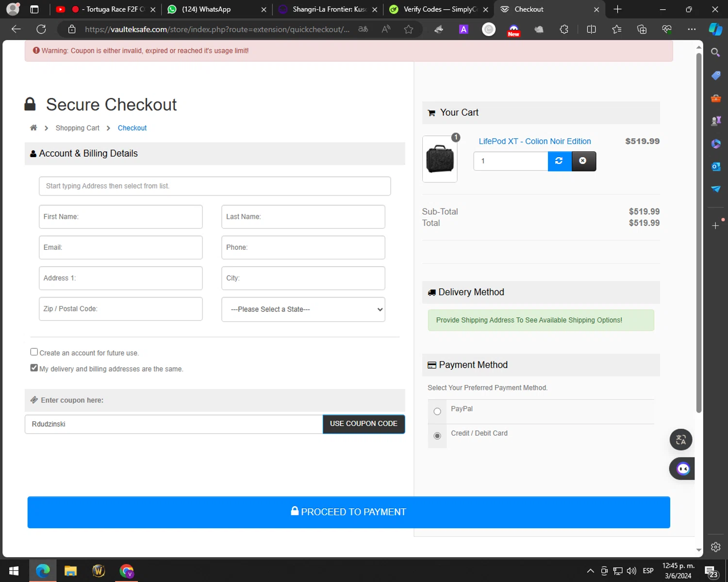Click the Email input field
This screenshot has height=582, width=728.
pos(120,247)
